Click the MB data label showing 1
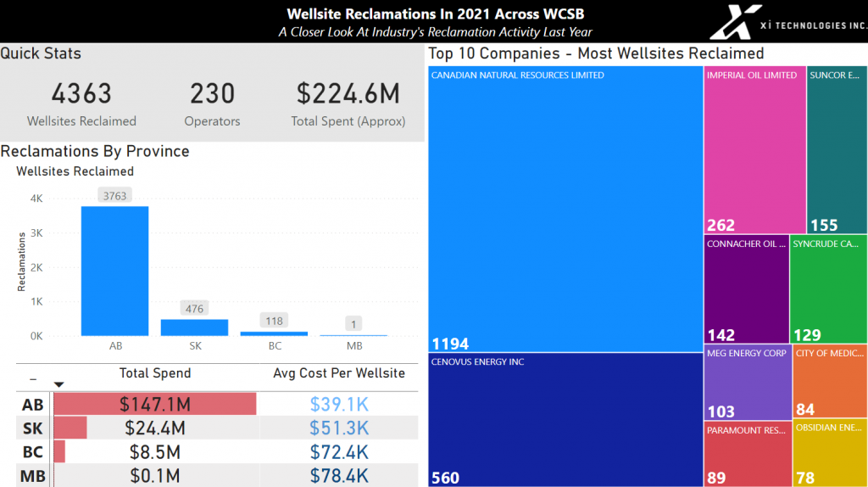 coord(353,324)
